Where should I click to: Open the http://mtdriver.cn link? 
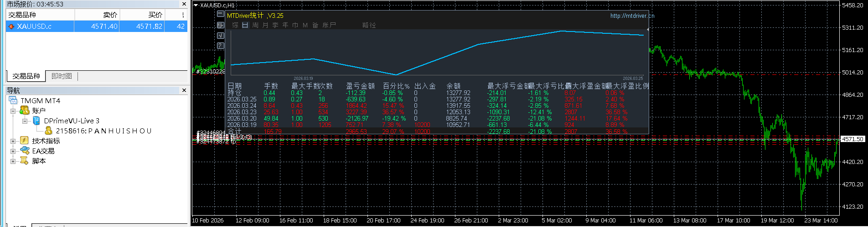coord(632,16)
